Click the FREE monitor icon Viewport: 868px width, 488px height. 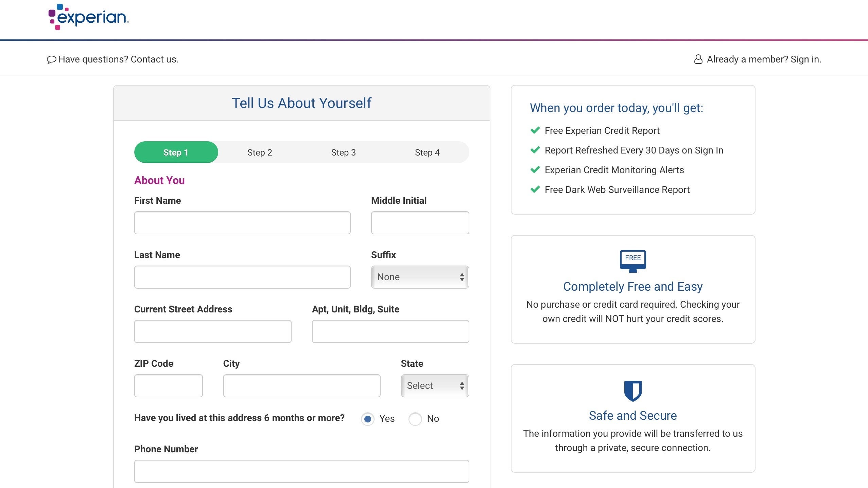(x=632, y=261)
